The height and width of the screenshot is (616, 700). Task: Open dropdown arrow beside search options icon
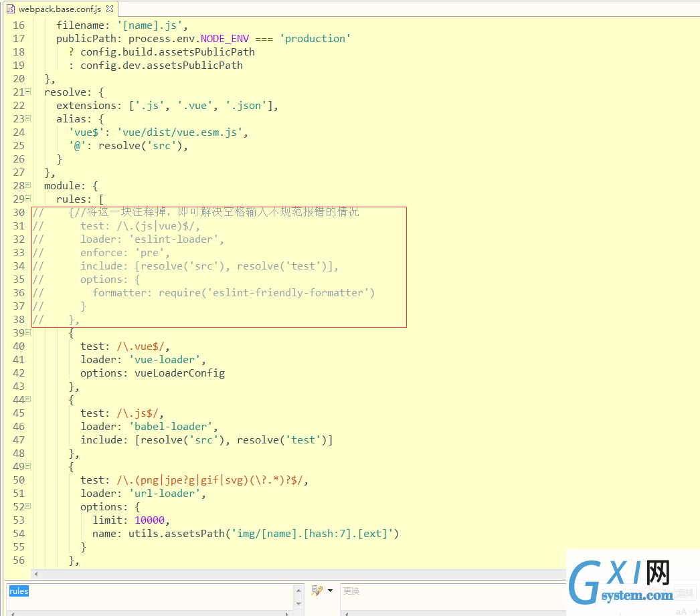click(331, 591)
